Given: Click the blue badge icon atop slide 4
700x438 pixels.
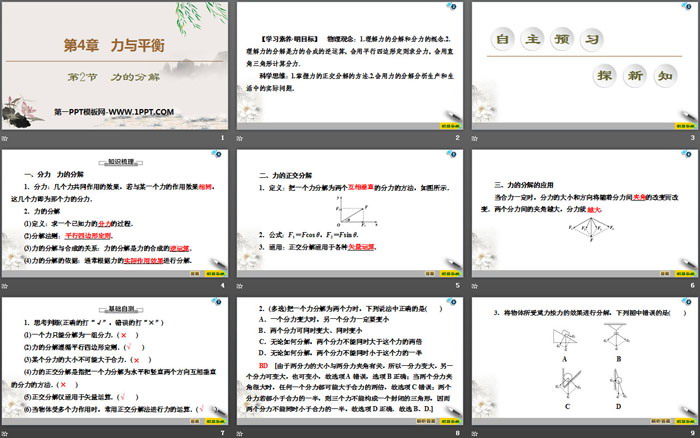Looking at the screenshot, I should tap(217, 154).
